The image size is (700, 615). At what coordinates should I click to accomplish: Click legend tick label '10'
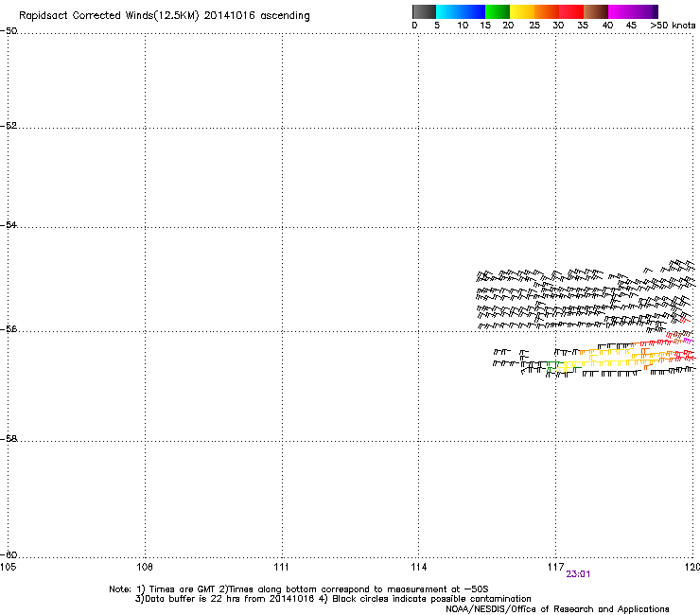[463, 26]
